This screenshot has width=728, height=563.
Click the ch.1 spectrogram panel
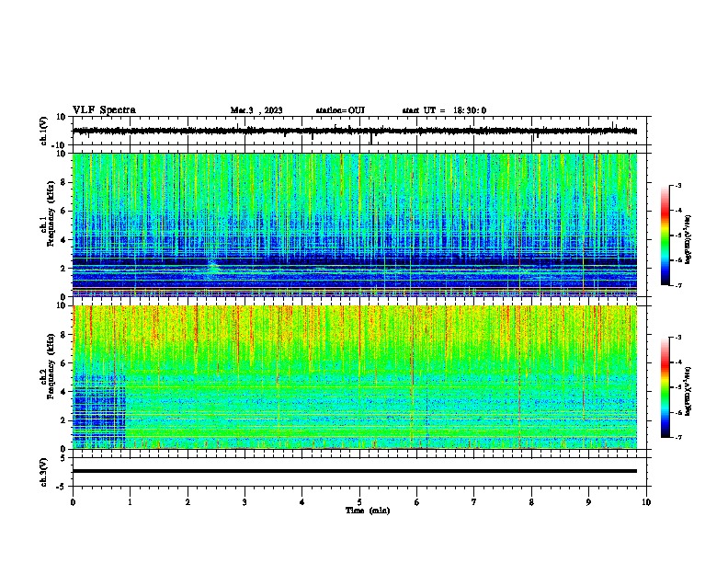(355, 224)
